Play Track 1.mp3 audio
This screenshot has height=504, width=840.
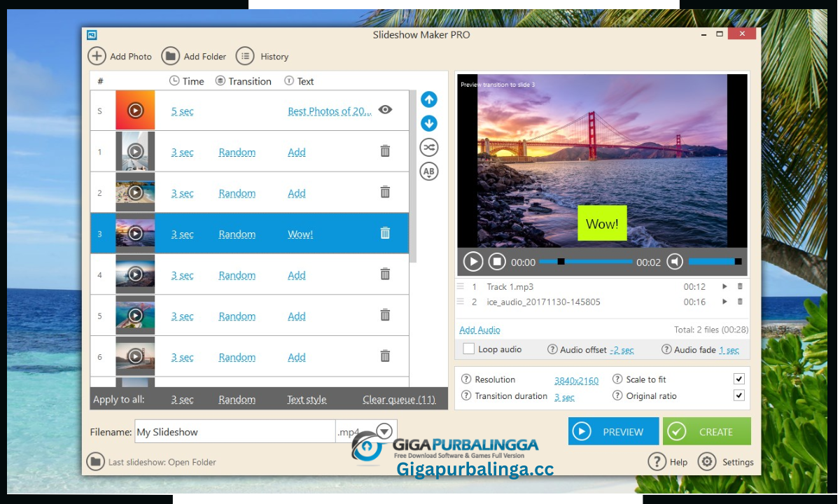[x=724, y=286]
